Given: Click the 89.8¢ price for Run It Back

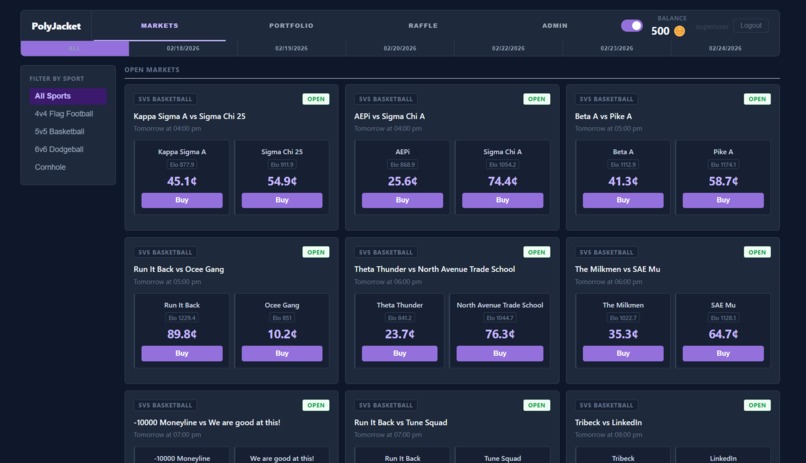Looking at the screenshot, I should (x=182, y=335).
